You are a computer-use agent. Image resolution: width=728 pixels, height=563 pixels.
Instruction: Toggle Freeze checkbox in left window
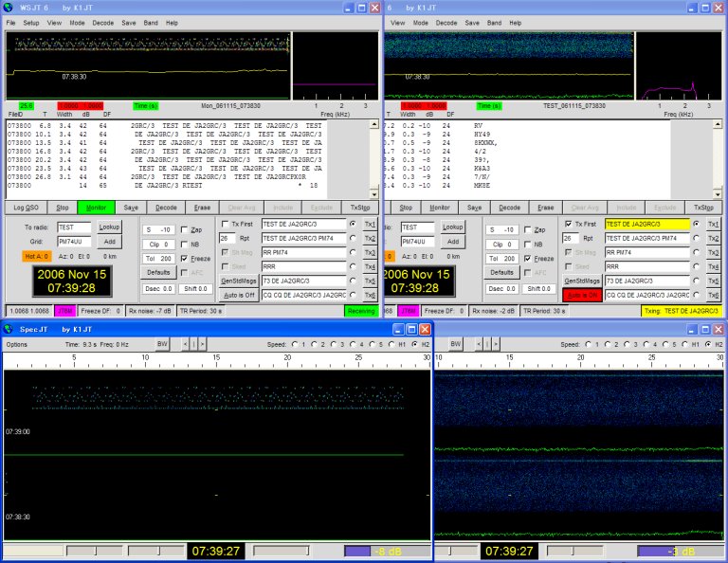[x=184, y=259]
